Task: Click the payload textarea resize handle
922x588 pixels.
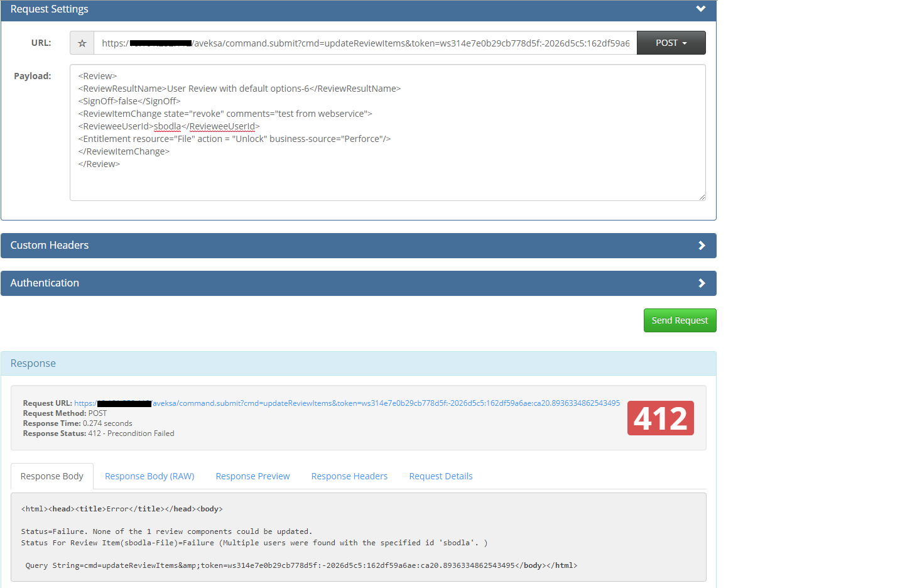Action: 702,196
